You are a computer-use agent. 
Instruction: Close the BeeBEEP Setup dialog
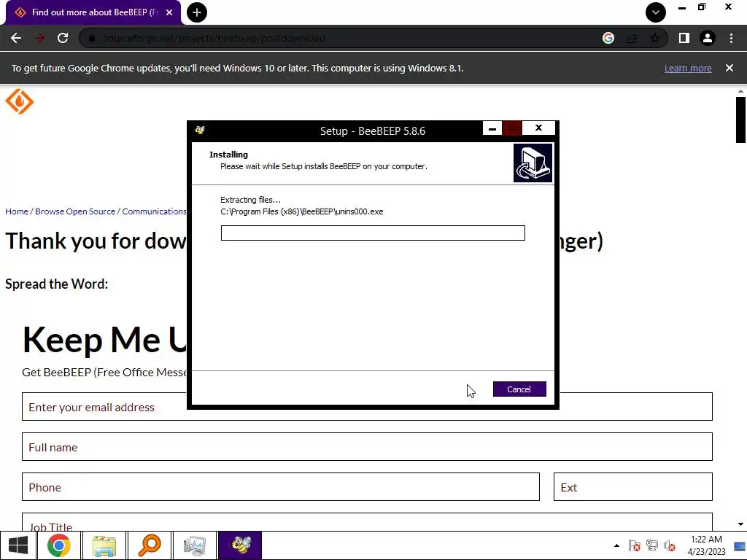click(x=538, y=128)
